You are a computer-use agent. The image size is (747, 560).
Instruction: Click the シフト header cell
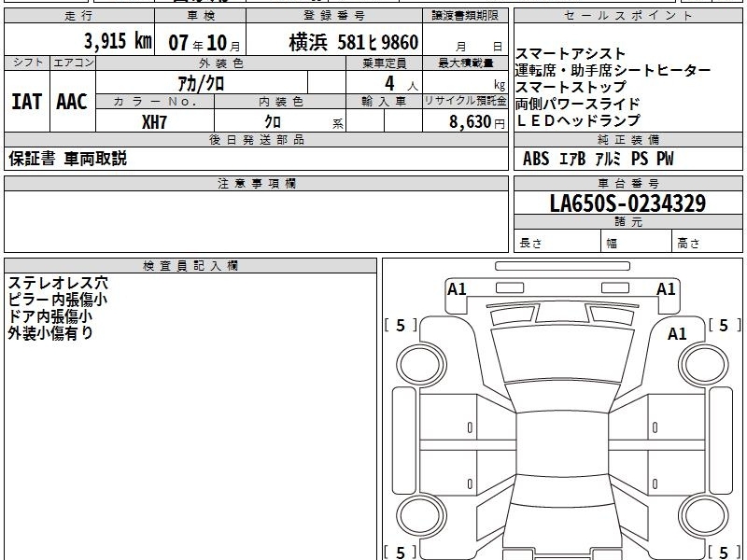click(28, 63)
